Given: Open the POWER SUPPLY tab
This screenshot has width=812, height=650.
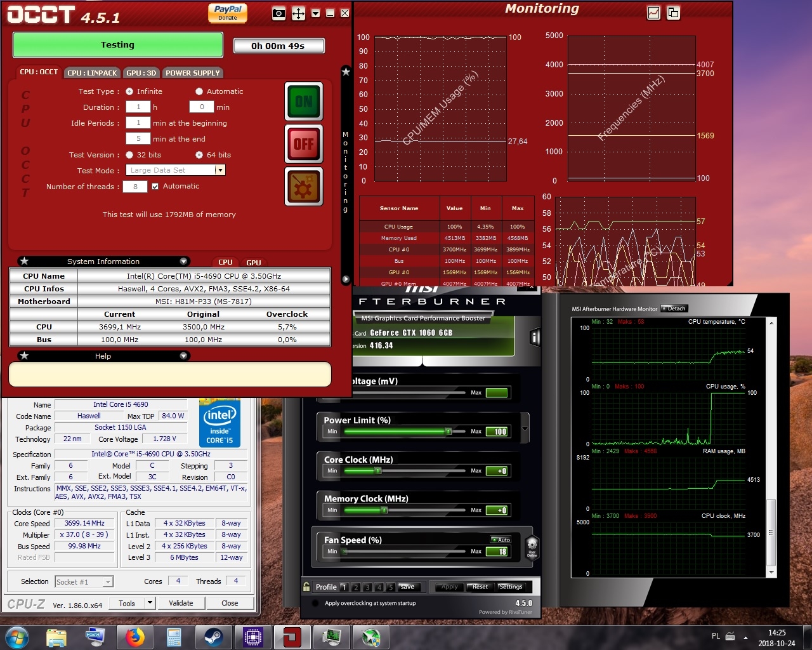Looking at the screenshot, I should [x=193, y=73].
